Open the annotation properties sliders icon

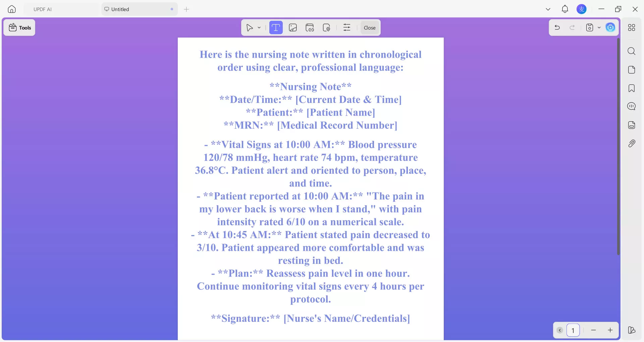pos(346,27)
